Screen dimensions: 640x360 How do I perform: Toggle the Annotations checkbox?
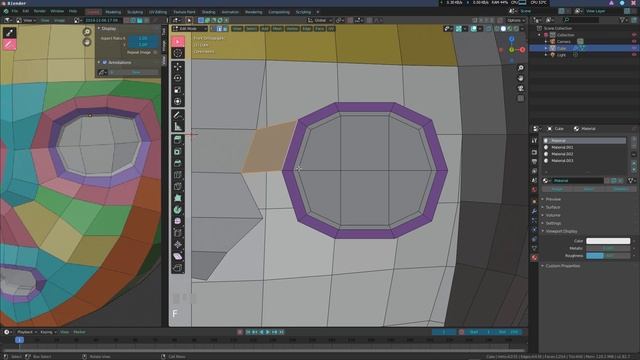coord(104,62)
